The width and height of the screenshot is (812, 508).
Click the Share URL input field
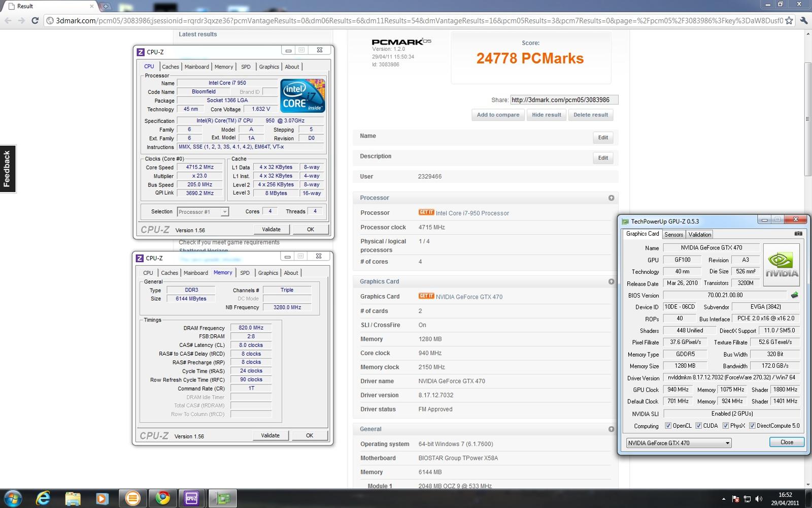tap(564, 100)
